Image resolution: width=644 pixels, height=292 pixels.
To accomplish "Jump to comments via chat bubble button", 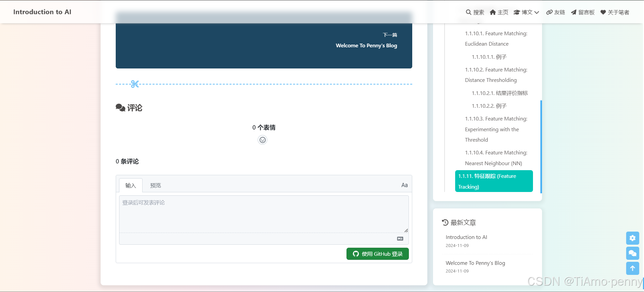I will (632, 253).
